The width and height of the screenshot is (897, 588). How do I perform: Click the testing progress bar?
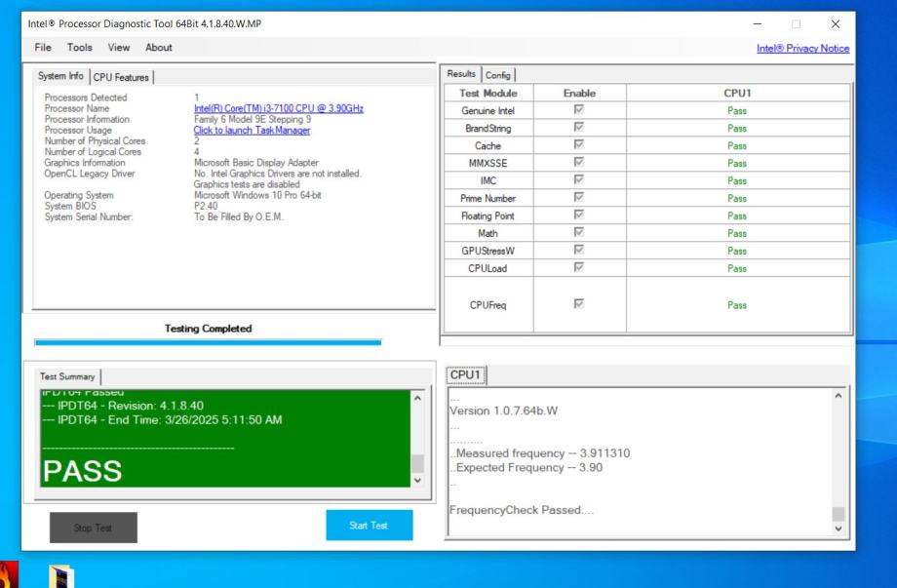pos(208,342)
